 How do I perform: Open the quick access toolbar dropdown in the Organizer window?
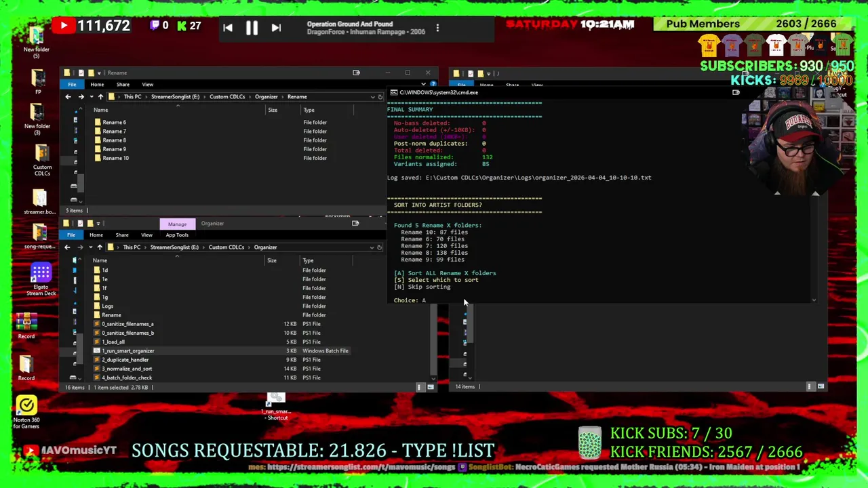98,223
